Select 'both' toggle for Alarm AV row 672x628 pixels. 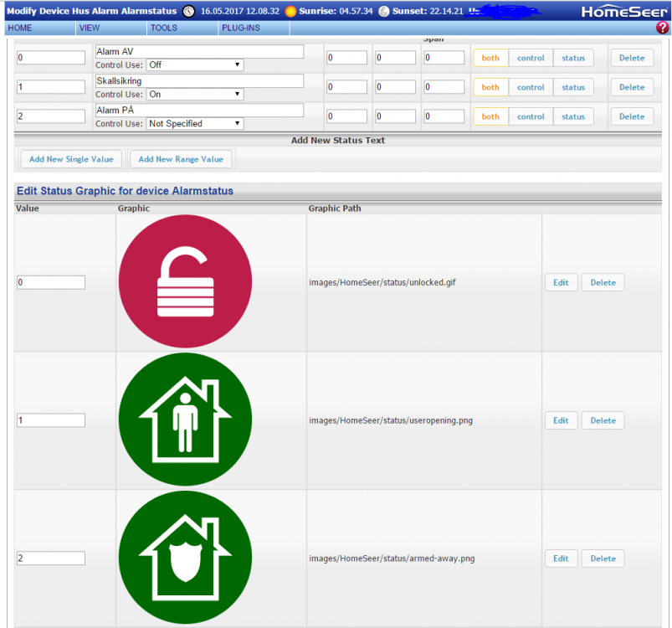click(x=490, y=58)
